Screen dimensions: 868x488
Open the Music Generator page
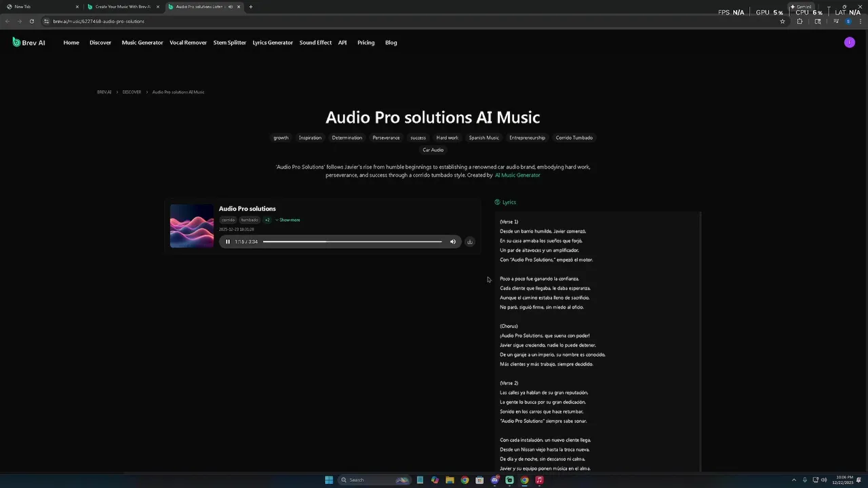tap(142, 43)
